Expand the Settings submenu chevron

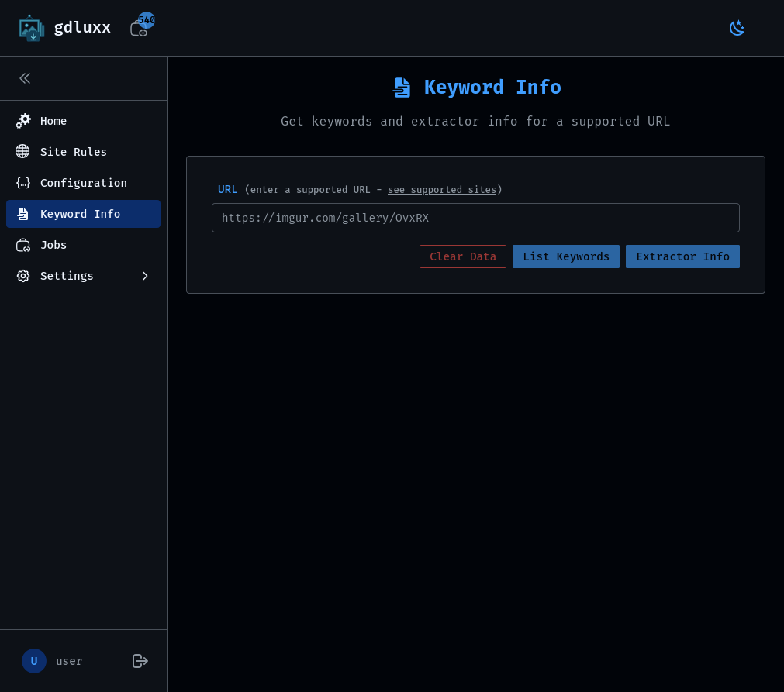coord(145,276)
